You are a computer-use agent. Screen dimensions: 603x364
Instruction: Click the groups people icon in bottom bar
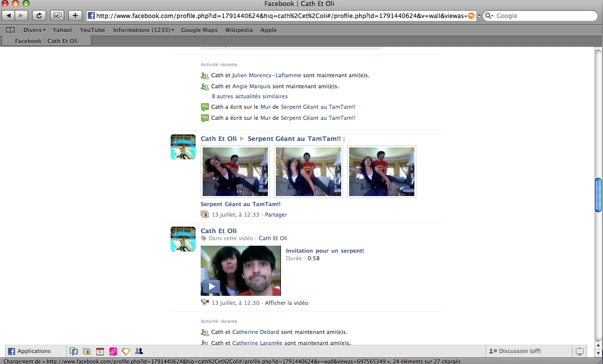(139, 351)
